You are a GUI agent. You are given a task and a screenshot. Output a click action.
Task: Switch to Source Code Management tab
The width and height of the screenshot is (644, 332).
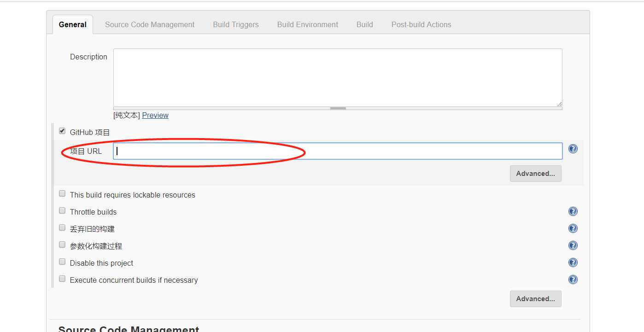point(150,25)
